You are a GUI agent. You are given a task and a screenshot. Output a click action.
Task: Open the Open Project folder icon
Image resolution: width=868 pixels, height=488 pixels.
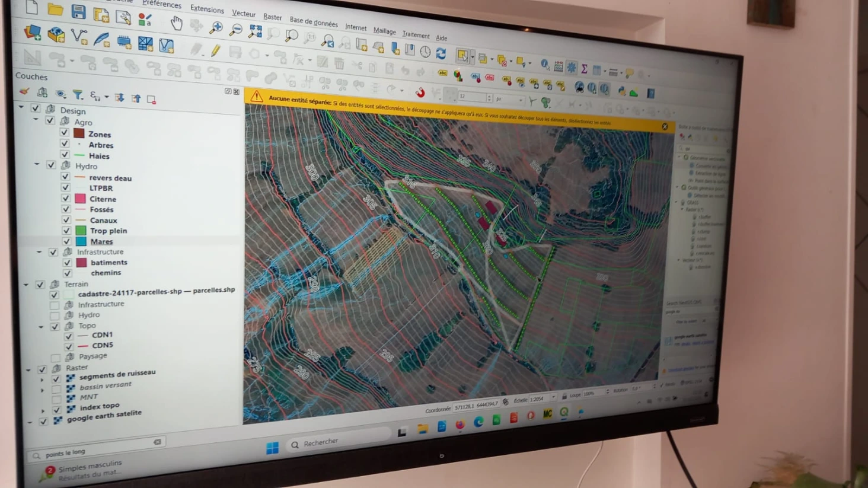(55, 9)
